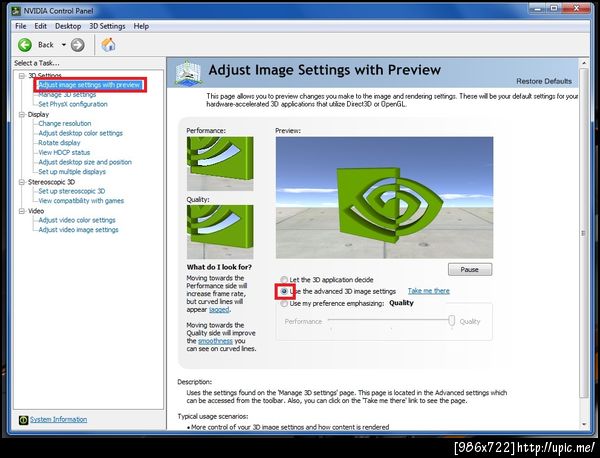Click the Pause button under the preview

coord(470,269)
